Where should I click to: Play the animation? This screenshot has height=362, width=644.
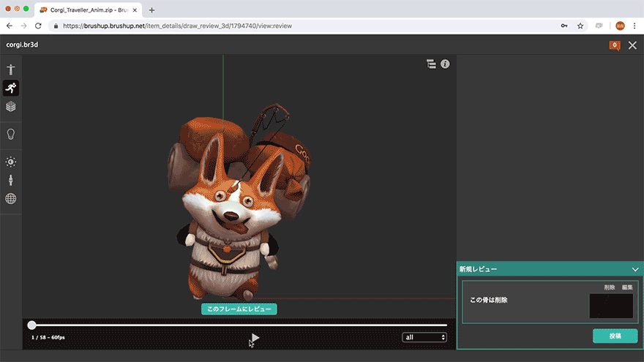(x=255, y=338)
